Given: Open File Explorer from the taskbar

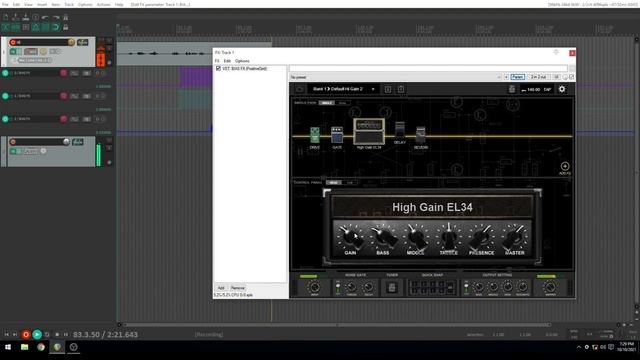Looking at the screenshot, I should pos(24,347).
